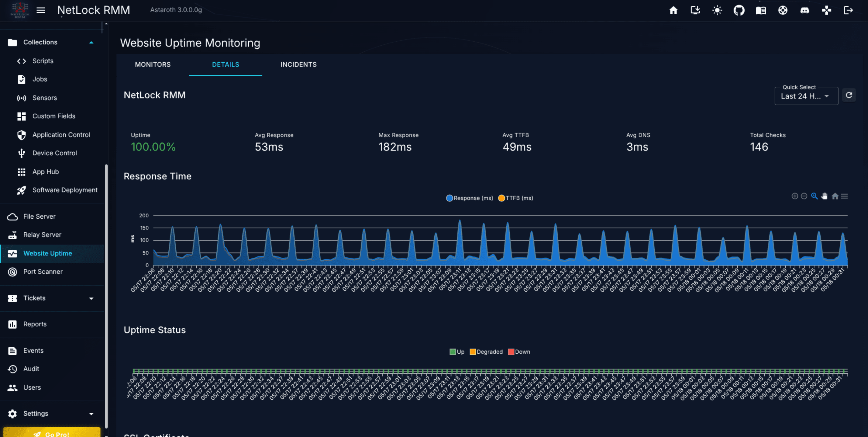Toggle the Degraded status legend

[486, 352]
